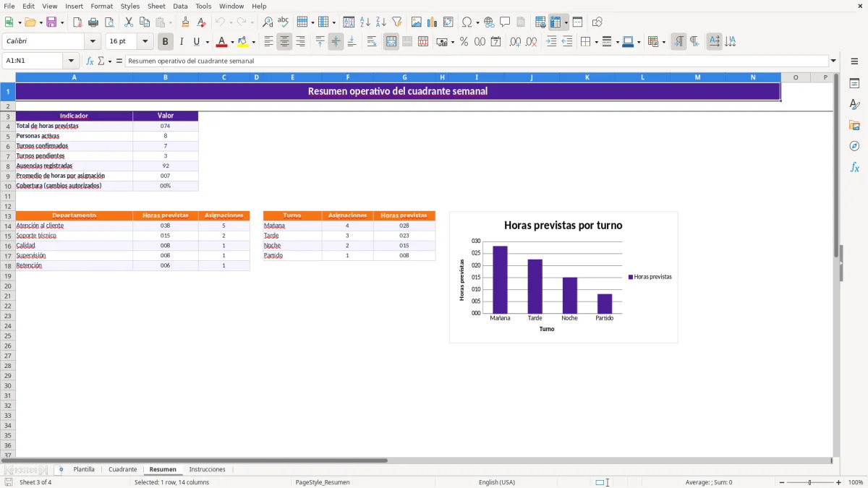Open the Name Box dropdown arrow

click(71, 61)
